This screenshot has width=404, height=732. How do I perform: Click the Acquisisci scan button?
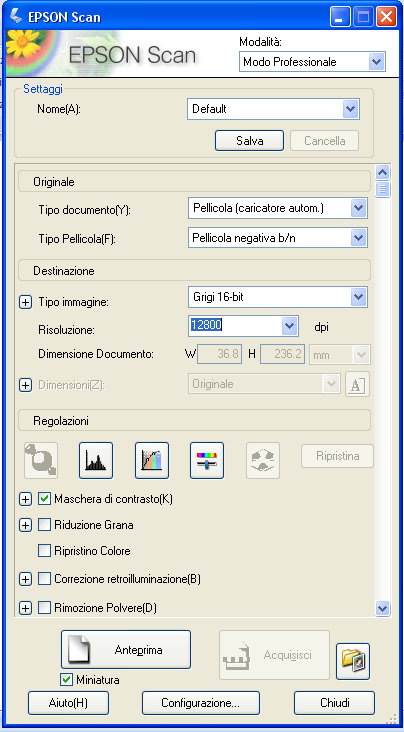pos(275,655)
